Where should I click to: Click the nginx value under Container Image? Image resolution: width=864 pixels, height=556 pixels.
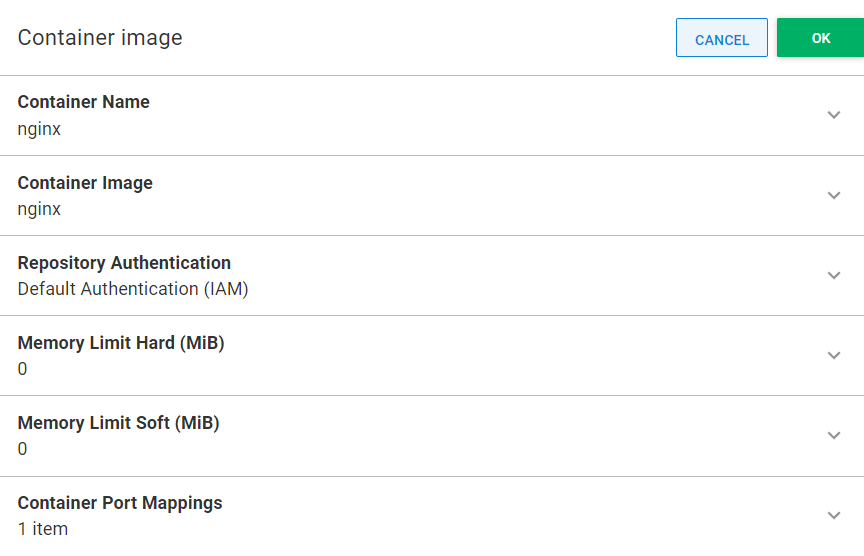39,209
